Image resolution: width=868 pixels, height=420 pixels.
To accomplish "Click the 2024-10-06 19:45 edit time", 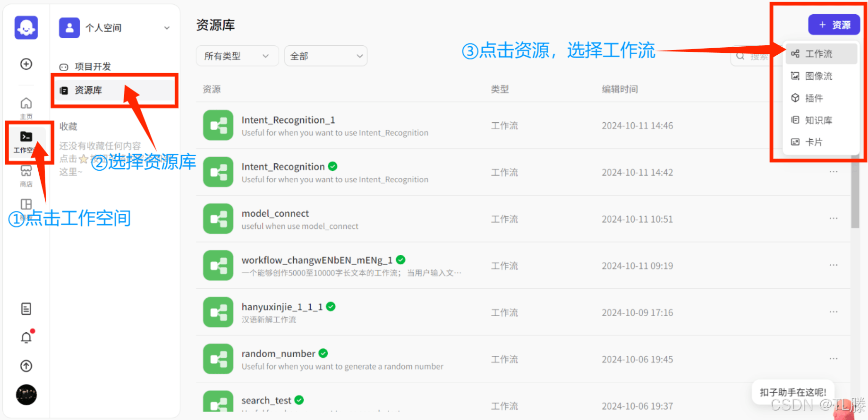I will (x=637, y=359).
